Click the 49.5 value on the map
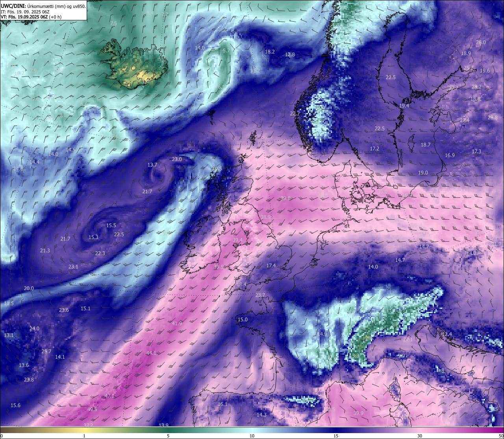The height and width of the screenshot is (439, 504). (x=92, y=409)
